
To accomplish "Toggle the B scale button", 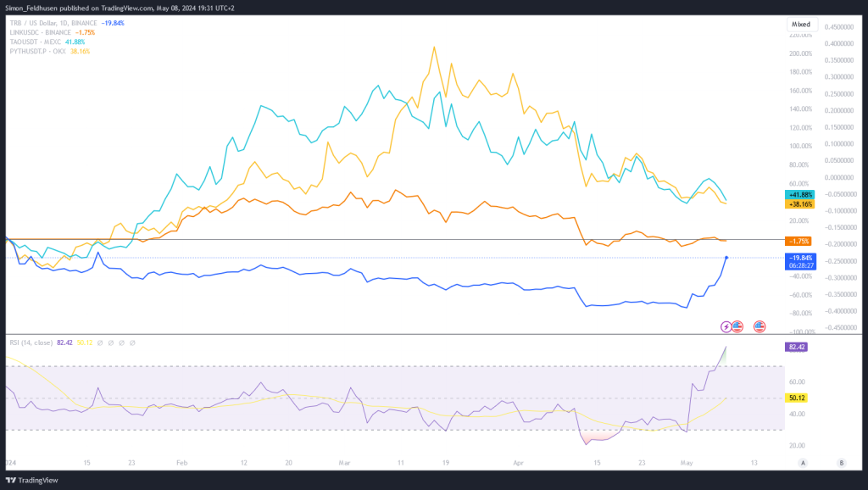I will pos(842,463).
